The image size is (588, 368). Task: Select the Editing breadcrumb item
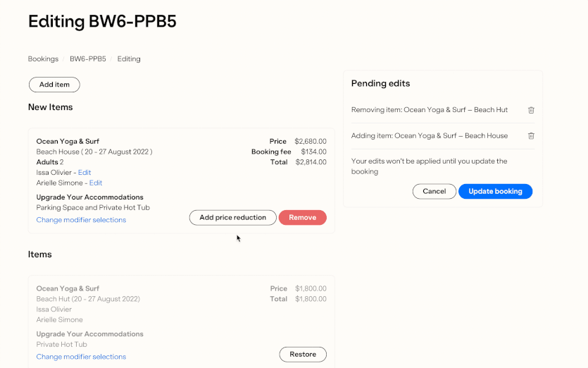point(129,59)
